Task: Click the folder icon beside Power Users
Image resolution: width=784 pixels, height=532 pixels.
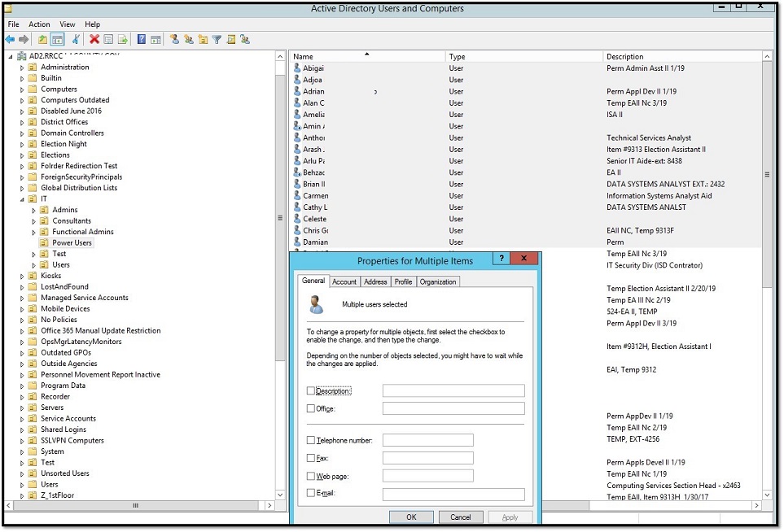Action: tap(44, 242)
